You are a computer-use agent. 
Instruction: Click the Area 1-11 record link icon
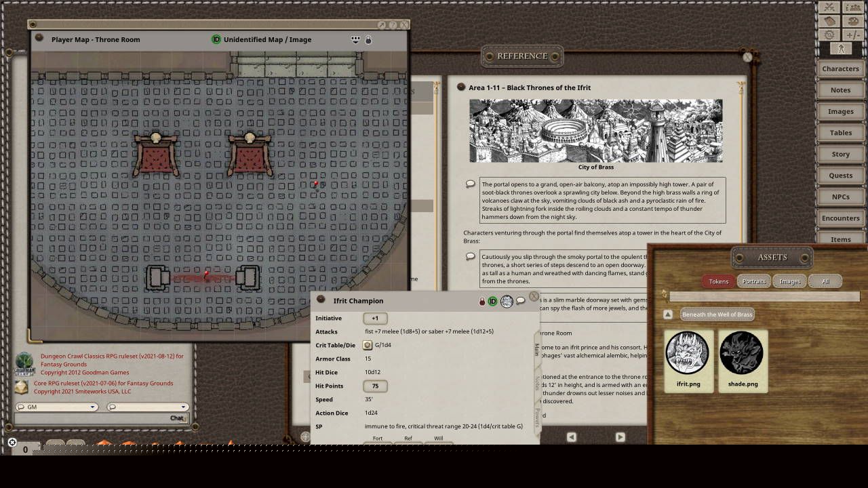(x=461, y=87)
